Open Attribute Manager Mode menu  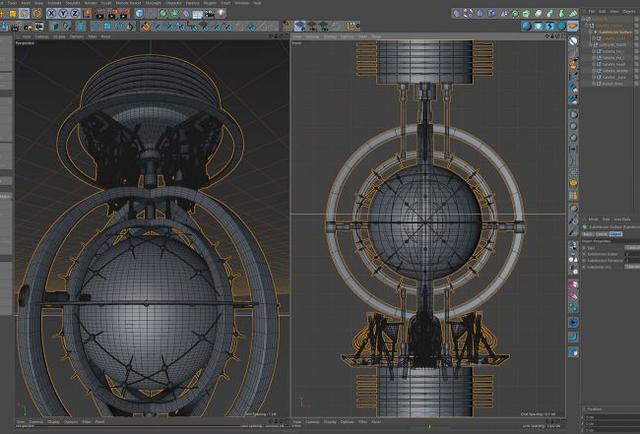[593, 219]
